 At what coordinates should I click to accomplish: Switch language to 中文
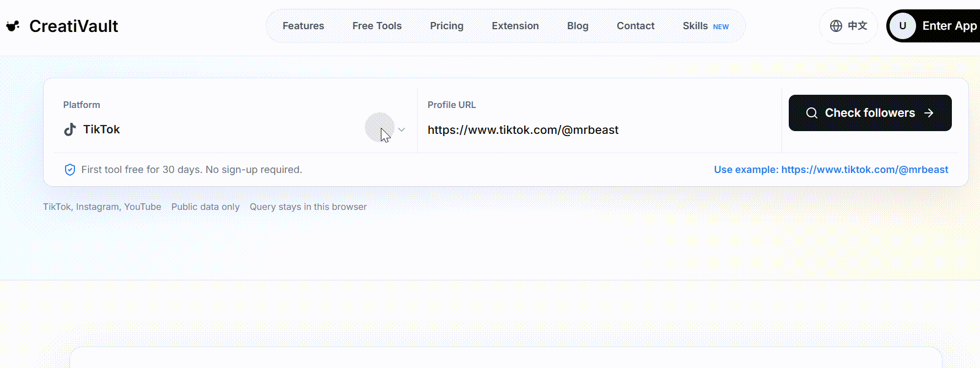(857, 26)
